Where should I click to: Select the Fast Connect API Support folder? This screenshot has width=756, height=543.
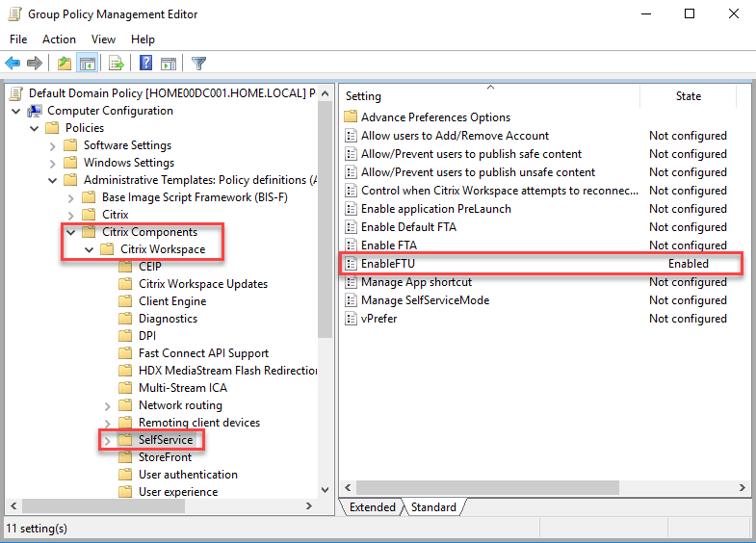tap(203, 353)
